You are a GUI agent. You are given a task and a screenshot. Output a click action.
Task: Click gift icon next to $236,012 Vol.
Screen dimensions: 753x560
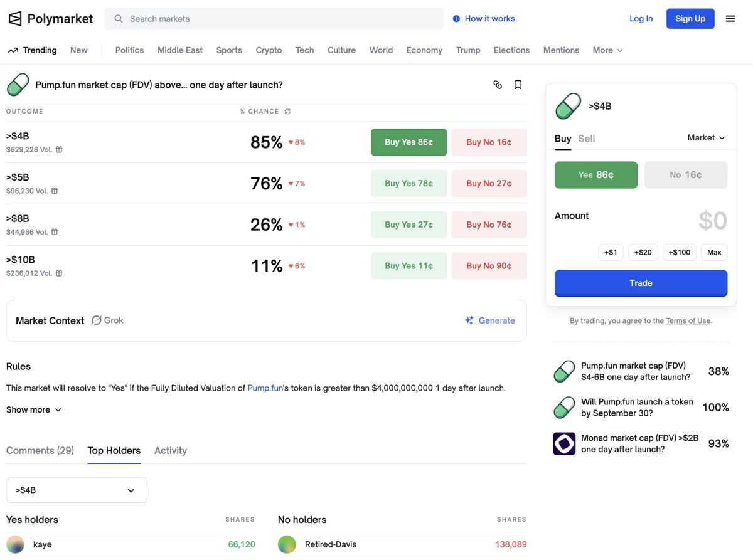point(59,273)
